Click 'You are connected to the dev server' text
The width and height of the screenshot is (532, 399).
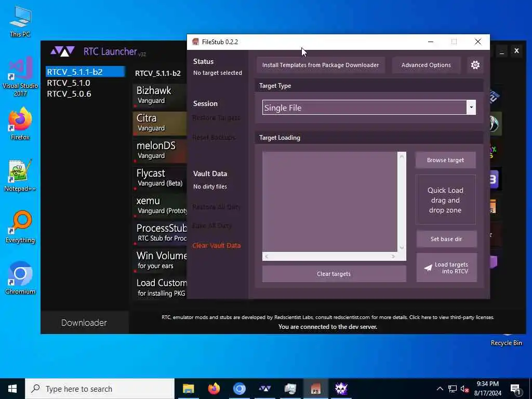[328, 327]
